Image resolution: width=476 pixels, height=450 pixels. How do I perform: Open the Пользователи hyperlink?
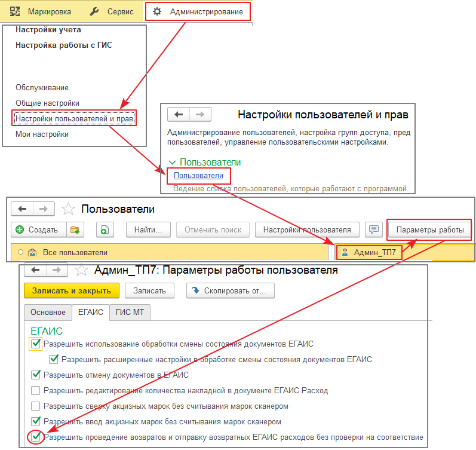(x=198, y=175)
